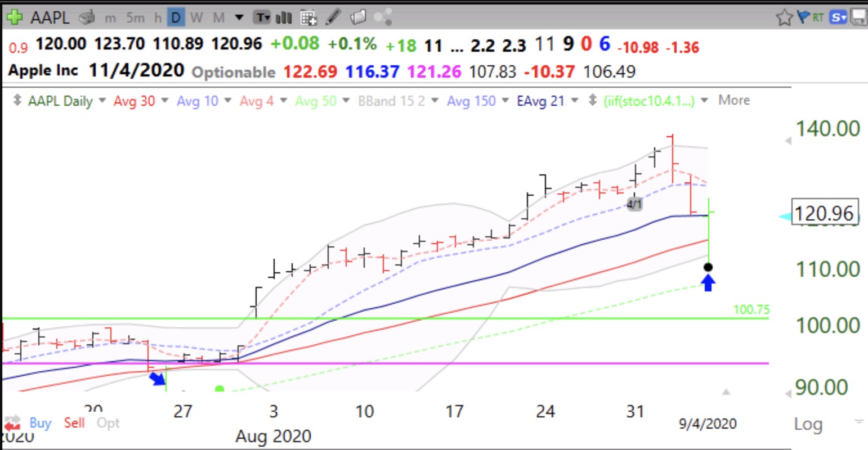This screenshot has width=868, height=450.
Task: Click the Sell button
Action: pyautogui.click(x=74, y=423)
